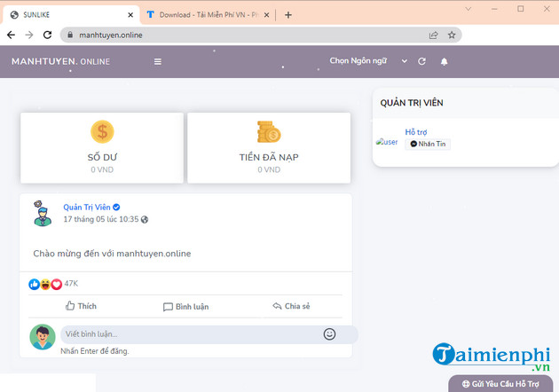This screenshot has height=392, width=559.
Task: Click the share page icon in address bar
Action: [x=434, y=35]
